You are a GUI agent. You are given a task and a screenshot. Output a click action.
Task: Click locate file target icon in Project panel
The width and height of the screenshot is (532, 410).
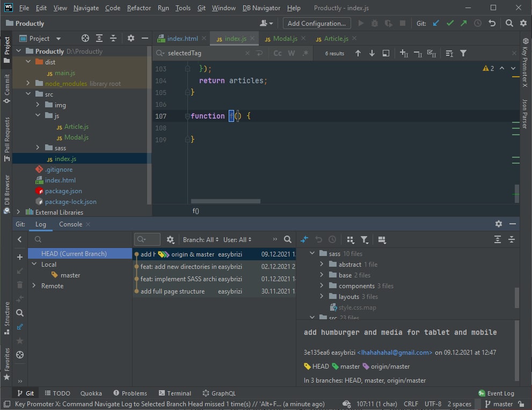[85, 39]
